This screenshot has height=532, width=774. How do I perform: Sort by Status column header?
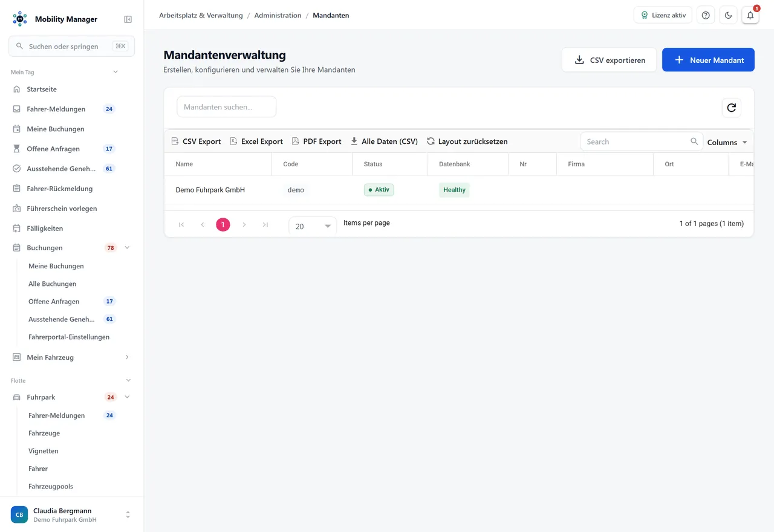(373, 164)
